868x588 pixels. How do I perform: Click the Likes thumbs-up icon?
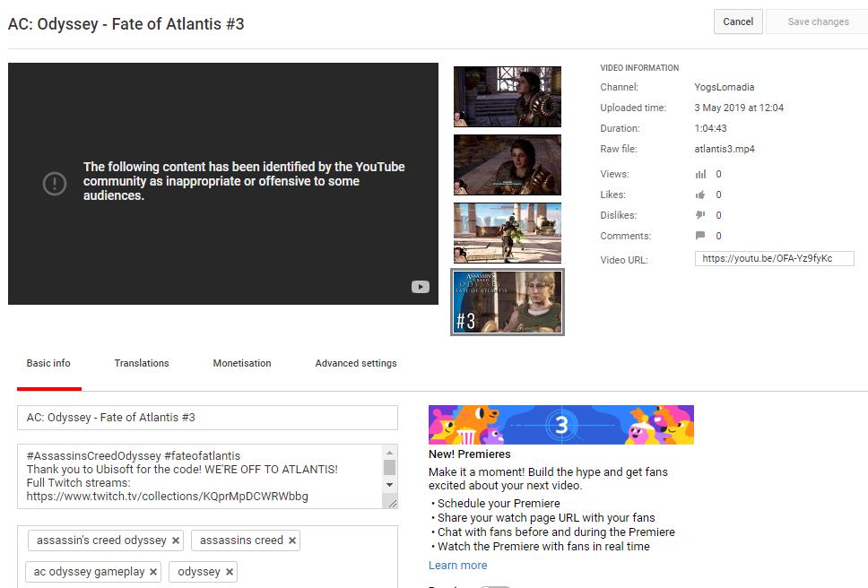pos(700,195)
